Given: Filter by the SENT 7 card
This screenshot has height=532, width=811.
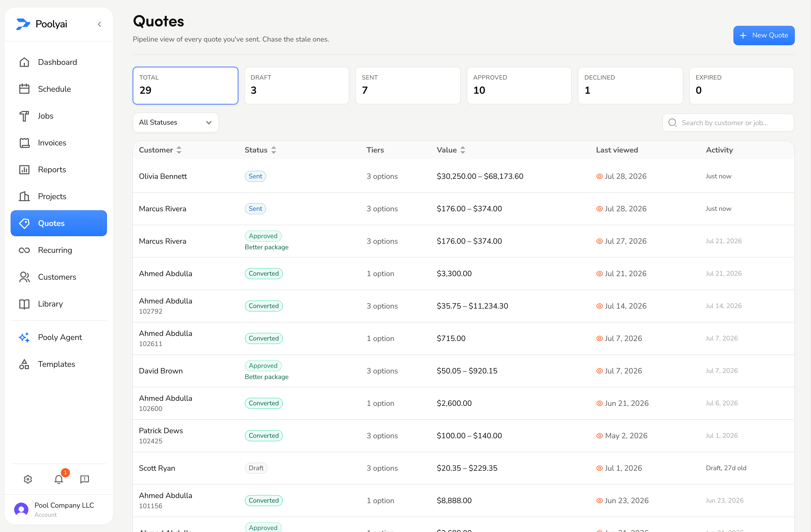Looking at the screenshot, I should point(408,85).
